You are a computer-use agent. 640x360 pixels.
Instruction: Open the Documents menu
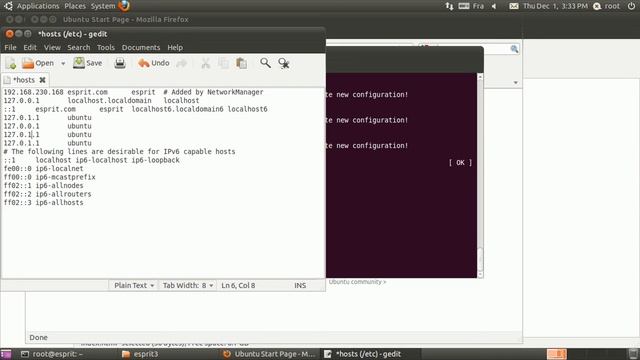pos(141,47)
